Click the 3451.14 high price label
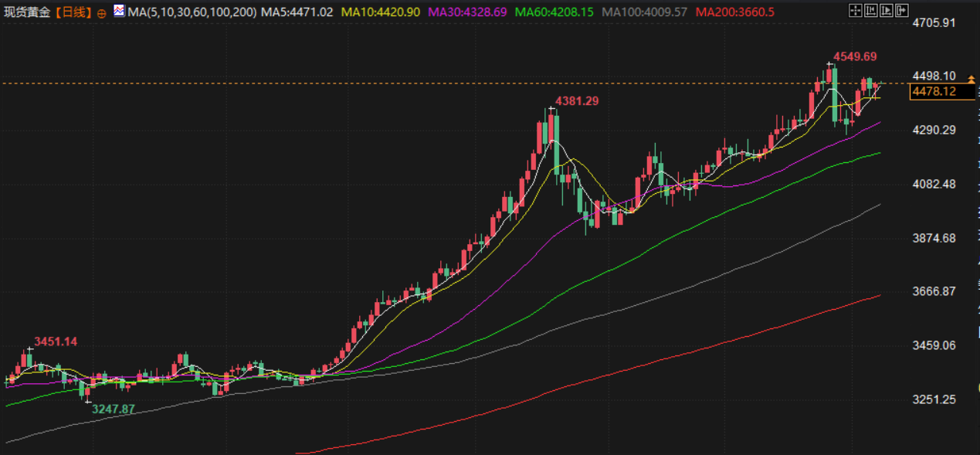 56,341
